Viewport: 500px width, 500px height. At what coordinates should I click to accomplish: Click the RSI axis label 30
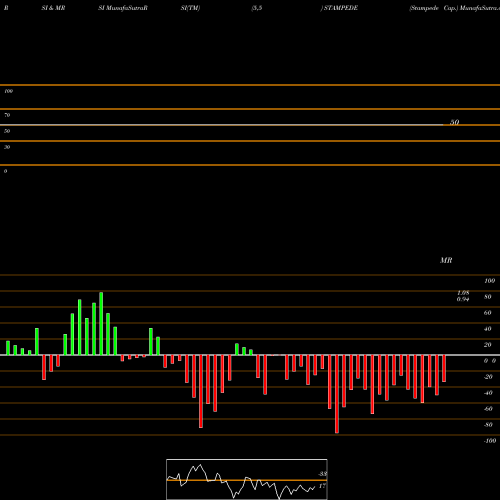(7, 147)
